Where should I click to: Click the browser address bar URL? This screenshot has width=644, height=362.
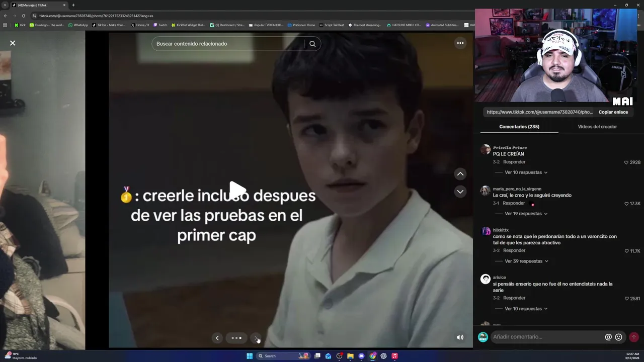(x=96, y=16)
